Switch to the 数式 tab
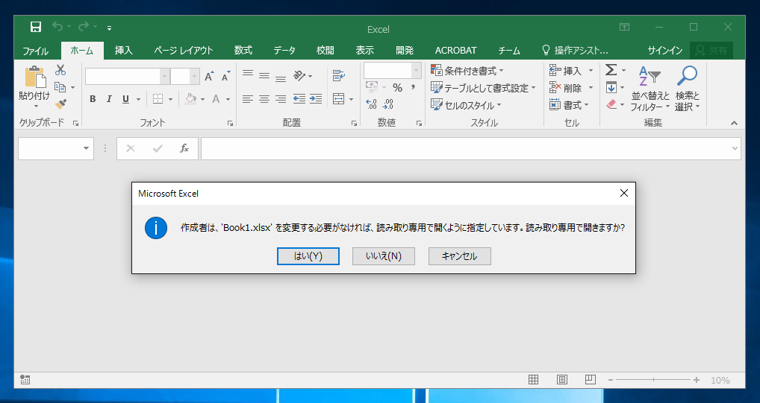Viewport: 760px width, 403px height. point(243,50)
